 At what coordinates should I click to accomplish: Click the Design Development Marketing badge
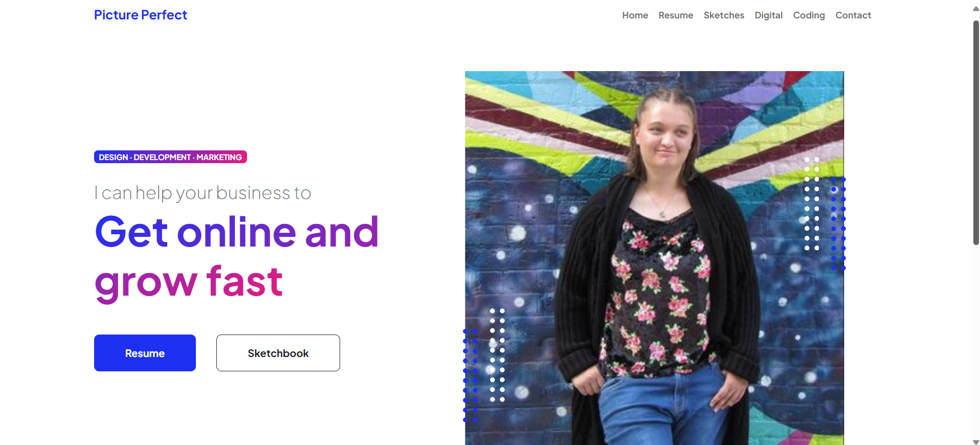[x=170, y=157]
